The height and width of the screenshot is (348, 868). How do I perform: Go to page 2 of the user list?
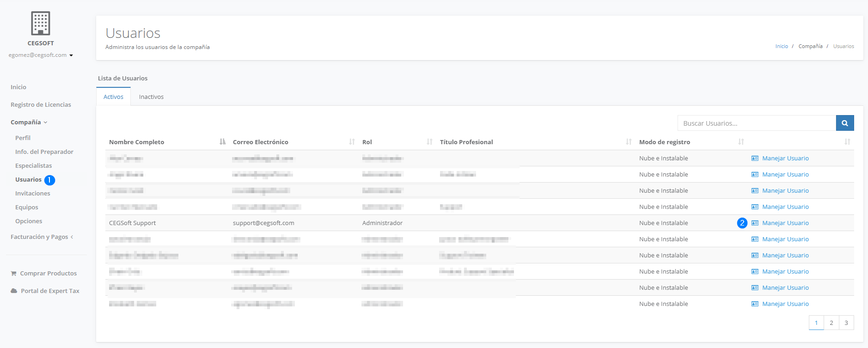(831, 323)
